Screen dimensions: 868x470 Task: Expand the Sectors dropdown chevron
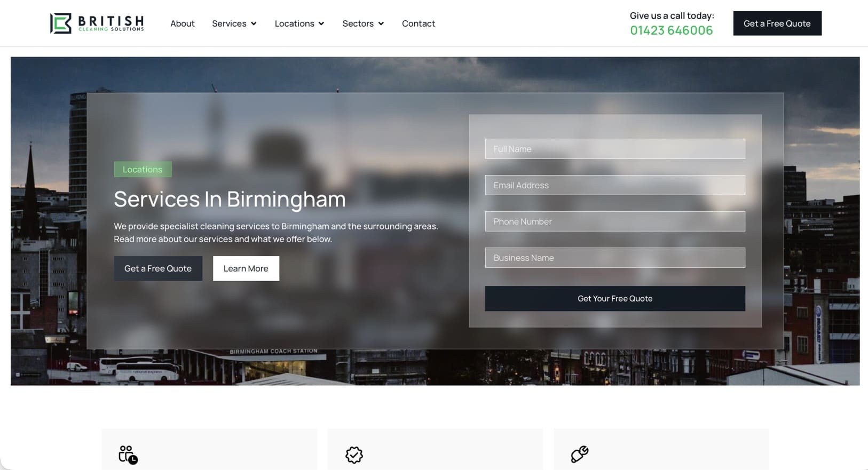(x=381, y=23)
